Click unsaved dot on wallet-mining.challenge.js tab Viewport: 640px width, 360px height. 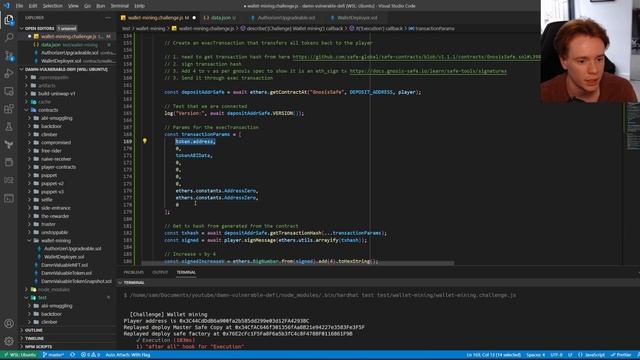tap(194, 18)
